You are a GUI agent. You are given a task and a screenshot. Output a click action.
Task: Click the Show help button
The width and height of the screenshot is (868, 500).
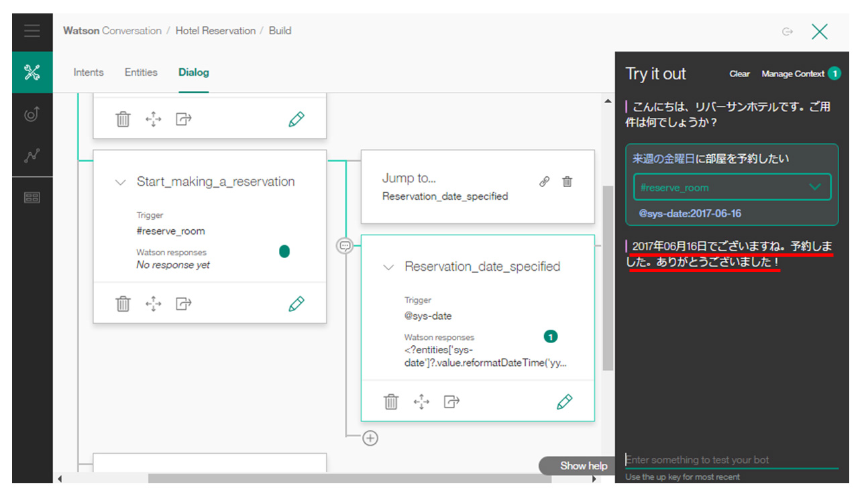578,465
